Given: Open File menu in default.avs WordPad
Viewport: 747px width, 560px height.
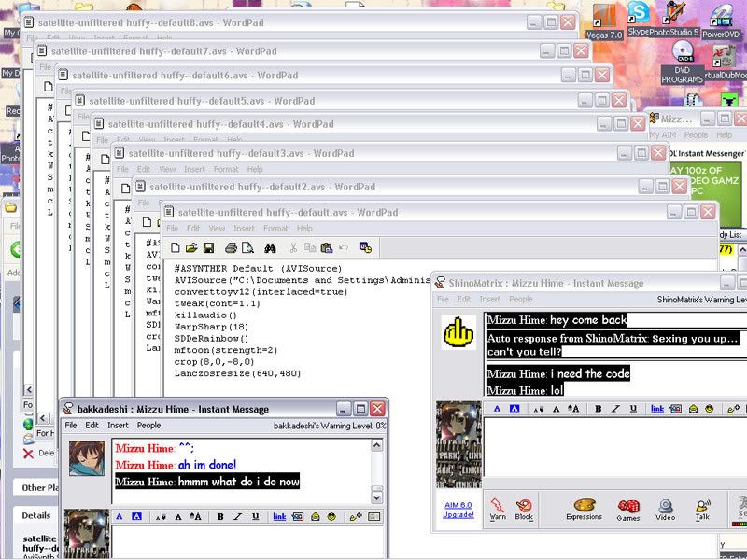Looking at the screenshot, I should [x=173, y=229].
